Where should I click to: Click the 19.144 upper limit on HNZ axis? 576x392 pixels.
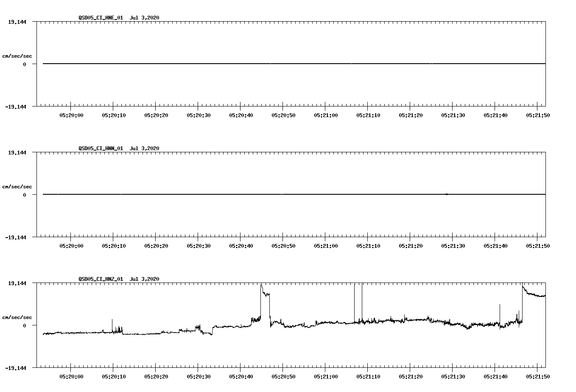[x=17, y=283]
